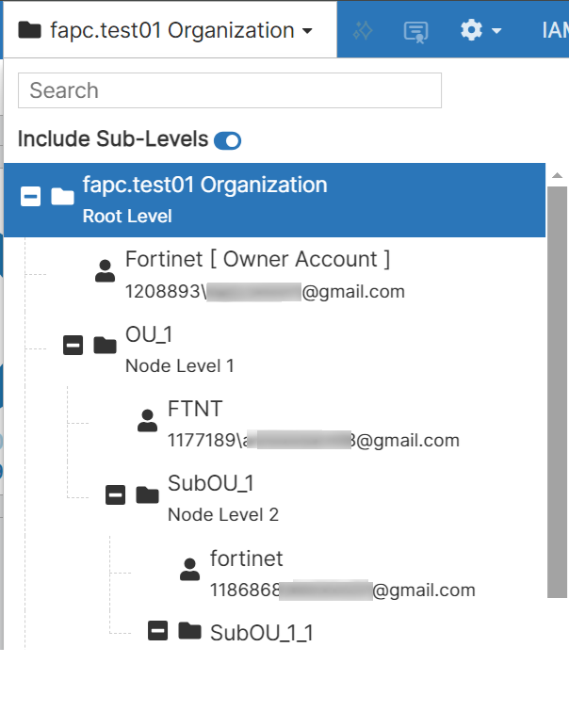Click the organization Search field

point(230,90)
